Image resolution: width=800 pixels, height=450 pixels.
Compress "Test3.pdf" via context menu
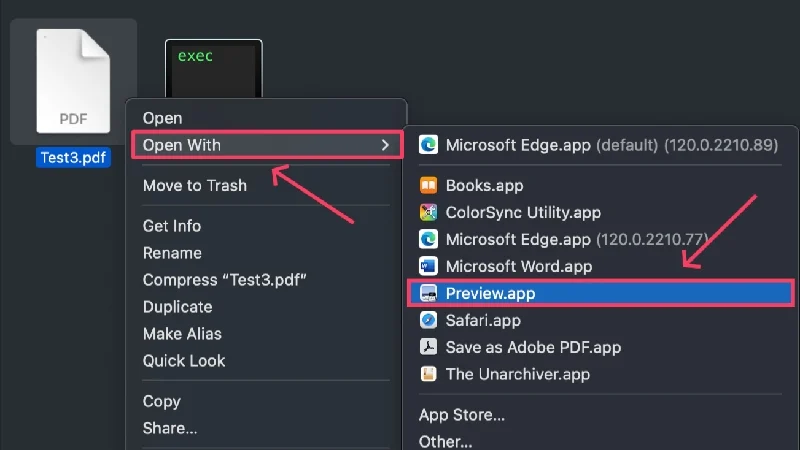(224, 280)
